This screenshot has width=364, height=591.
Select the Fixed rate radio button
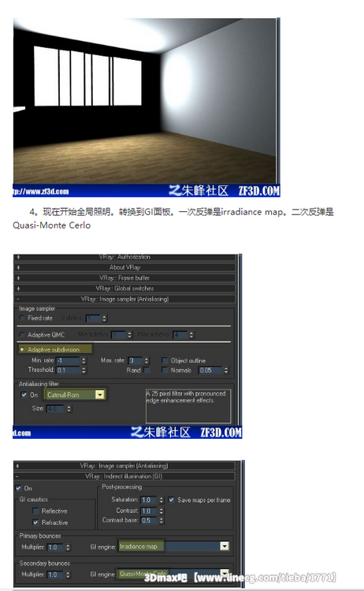(x=22, y=318)
